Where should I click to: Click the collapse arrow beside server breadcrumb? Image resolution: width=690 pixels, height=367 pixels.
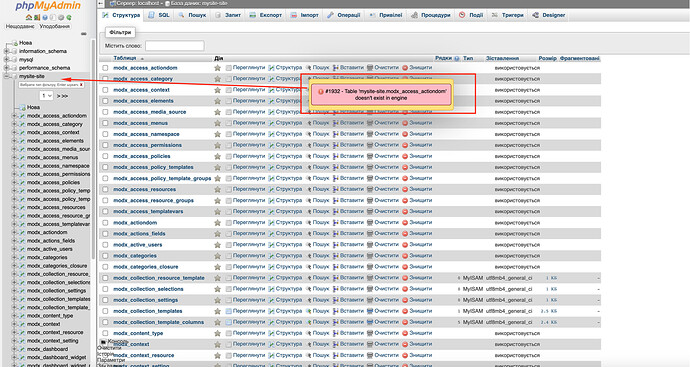101,3
